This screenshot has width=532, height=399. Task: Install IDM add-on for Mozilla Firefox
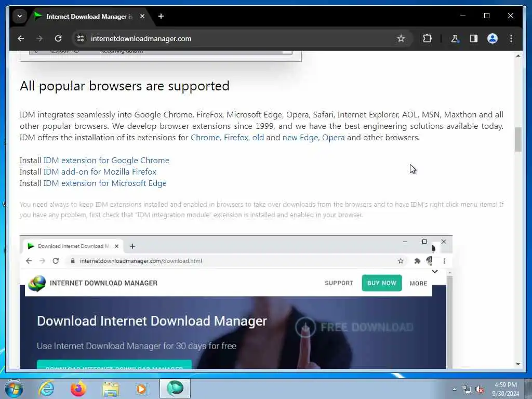[x=100, y=171]
